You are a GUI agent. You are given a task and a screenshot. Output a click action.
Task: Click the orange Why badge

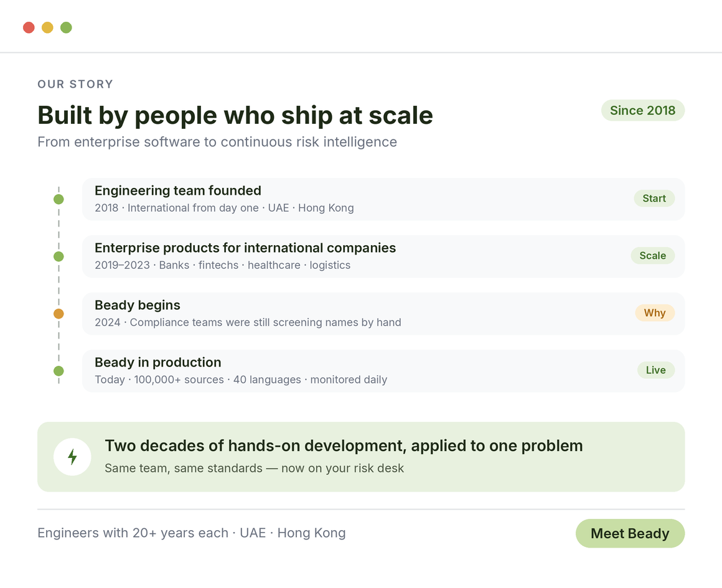(655, 312)
